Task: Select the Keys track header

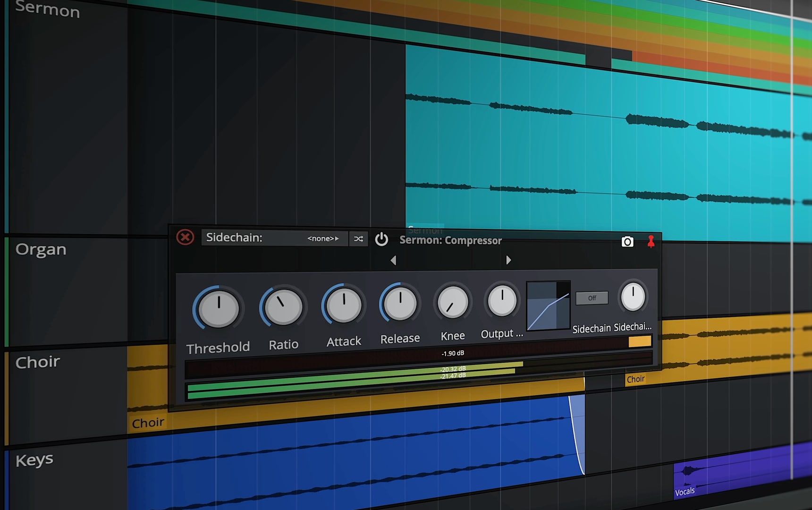Action: click(66, 477)
